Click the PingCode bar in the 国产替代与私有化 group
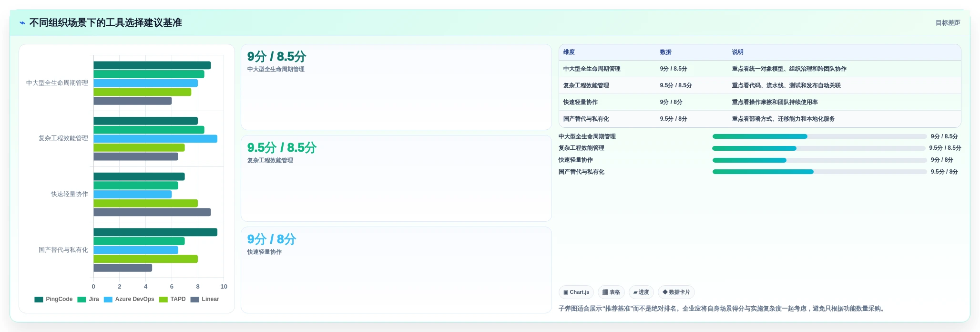Viewport: 980px width, 332px height. pyautogui.click(x=155, y=232)
